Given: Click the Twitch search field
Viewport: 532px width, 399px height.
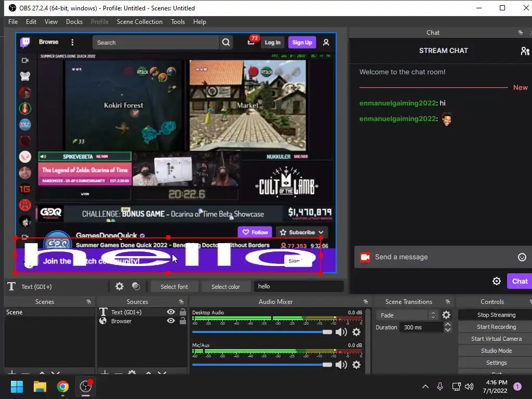Looking at the screenshot, I should point(156,43).
